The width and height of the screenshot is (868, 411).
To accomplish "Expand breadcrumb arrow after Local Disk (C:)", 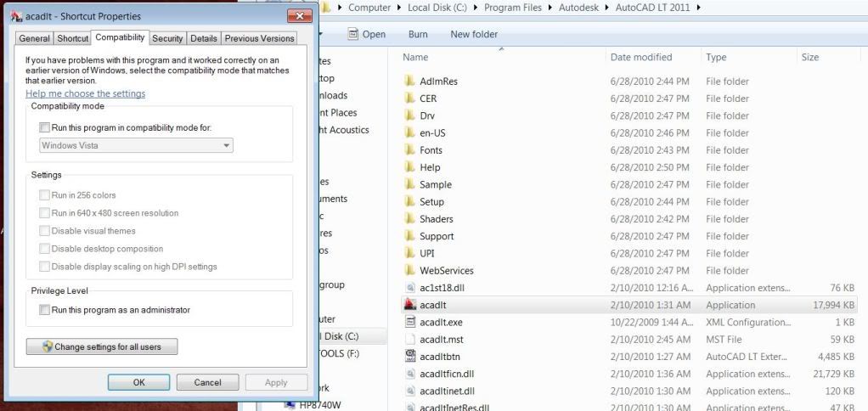I will (x=476, y=8).
